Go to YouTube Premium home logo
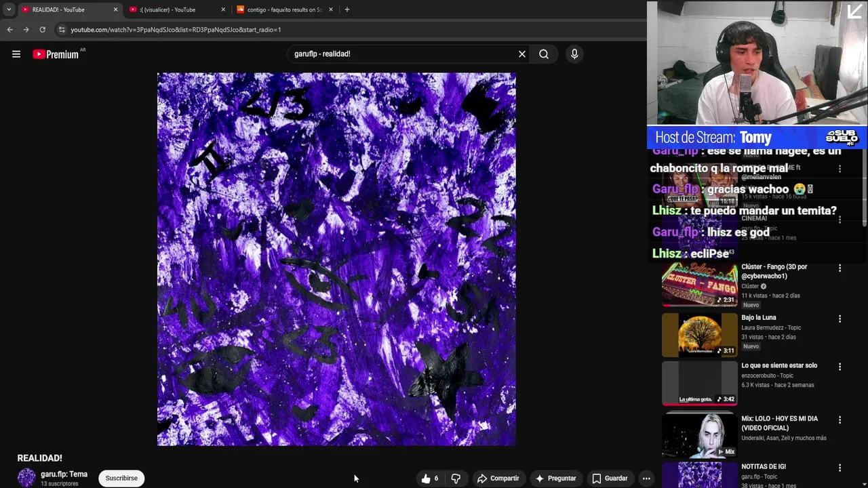Screen dimensions: 868x488 pos(56,54)
